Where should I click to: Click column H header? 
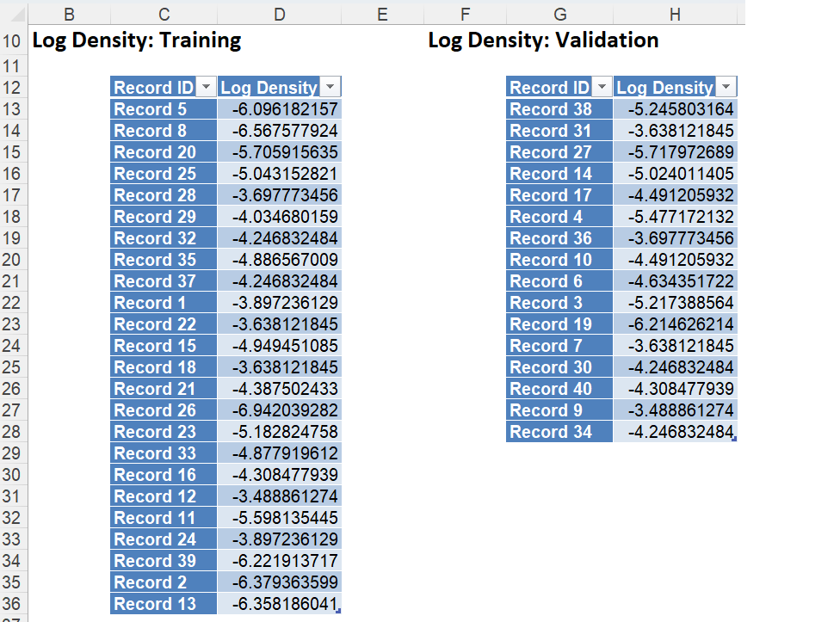point(675,13)
